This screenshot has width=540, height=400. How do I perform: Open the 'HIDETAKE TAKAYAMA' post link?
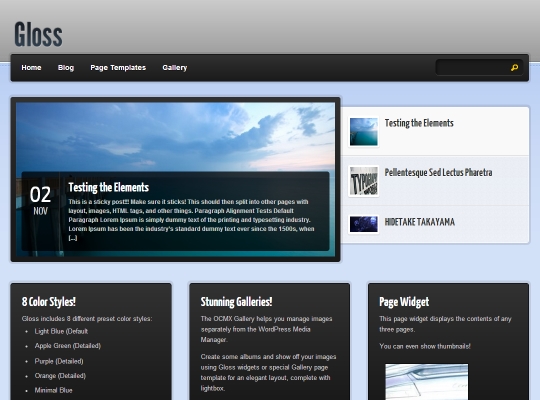pos(419,222)
